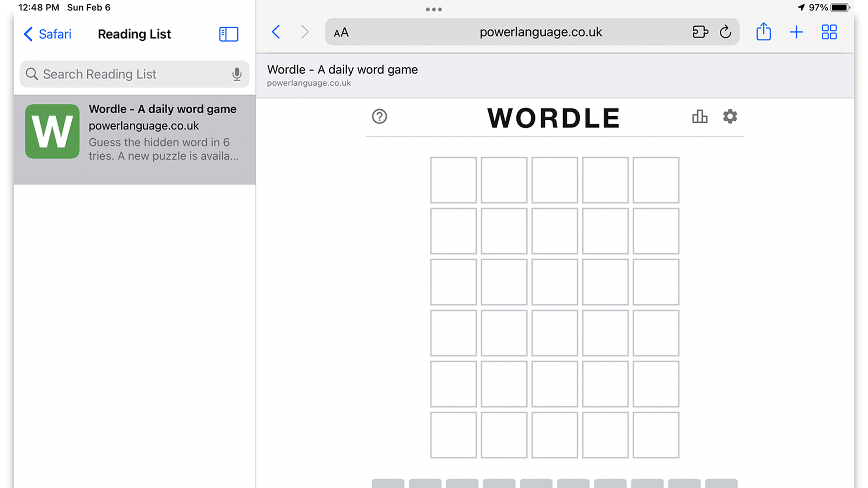
Task: Go back to Safari sidebar menu
Action: pos(47,34)
